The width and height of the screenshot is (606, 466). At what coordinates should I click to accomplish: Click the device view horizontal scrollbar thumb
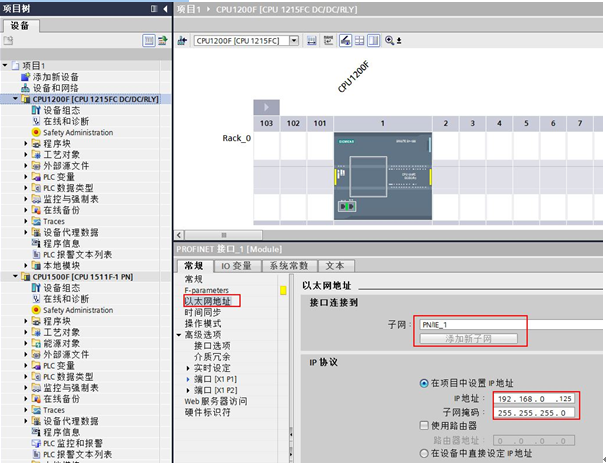point(223,235)
